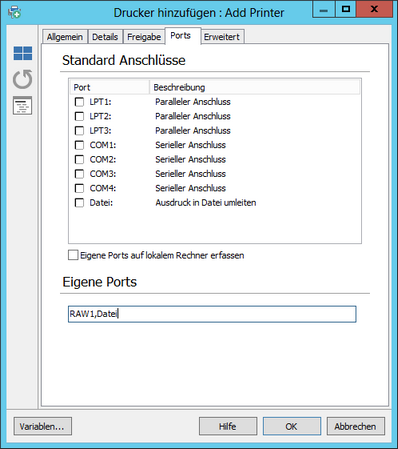Enable the COM3: port checkbox
This screenshot has width=398, height=449.
tap(79, 174)
